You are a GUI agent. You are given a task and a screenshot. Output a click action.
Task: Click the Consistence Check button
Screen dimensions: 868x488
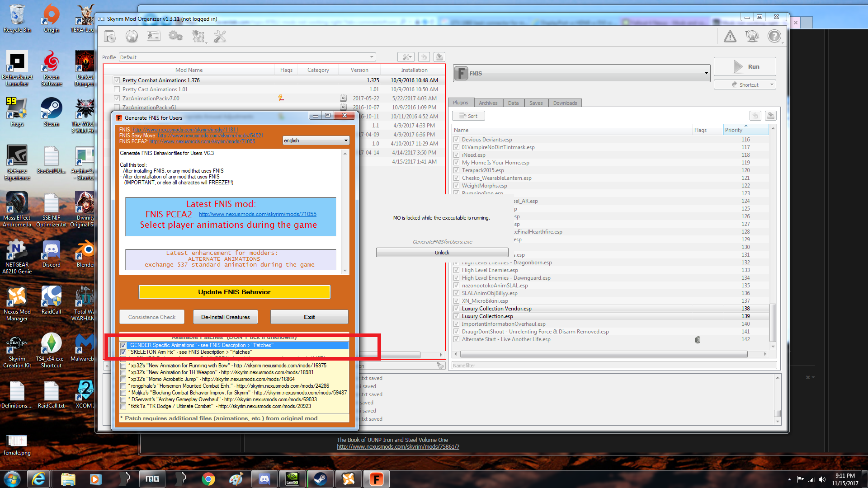(x=152, y=317)
